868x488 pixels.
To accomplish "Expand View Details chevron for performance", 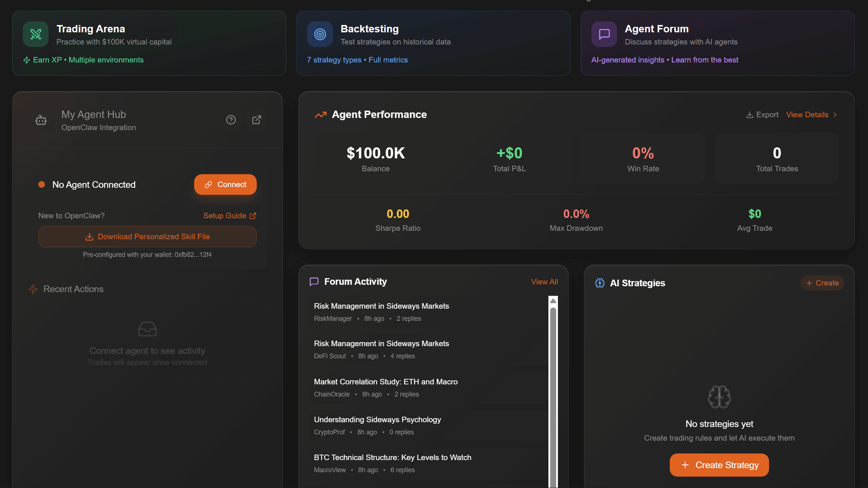I will [835, 115].
